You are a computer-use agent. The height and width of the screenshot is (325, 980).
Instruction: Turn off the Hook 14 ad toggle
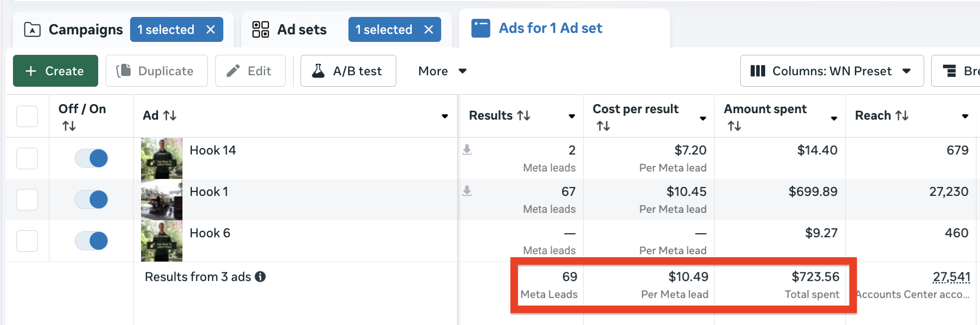coord(91,159)
